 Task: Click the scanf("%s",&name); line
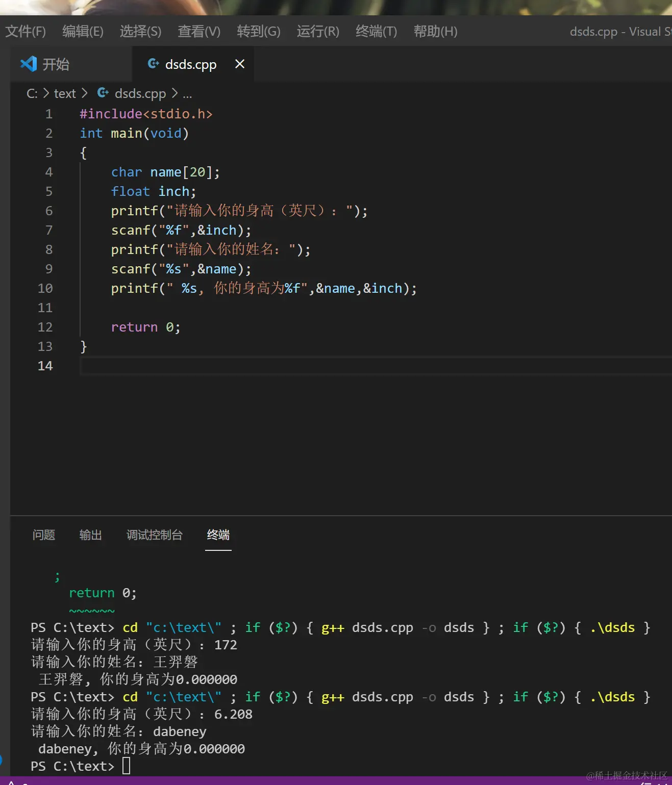[181, 269]
